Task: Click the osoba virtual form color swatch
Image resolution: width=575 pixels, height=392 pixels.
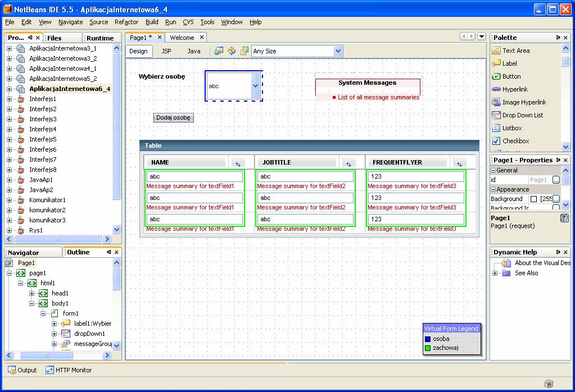Action: [428, 339]
